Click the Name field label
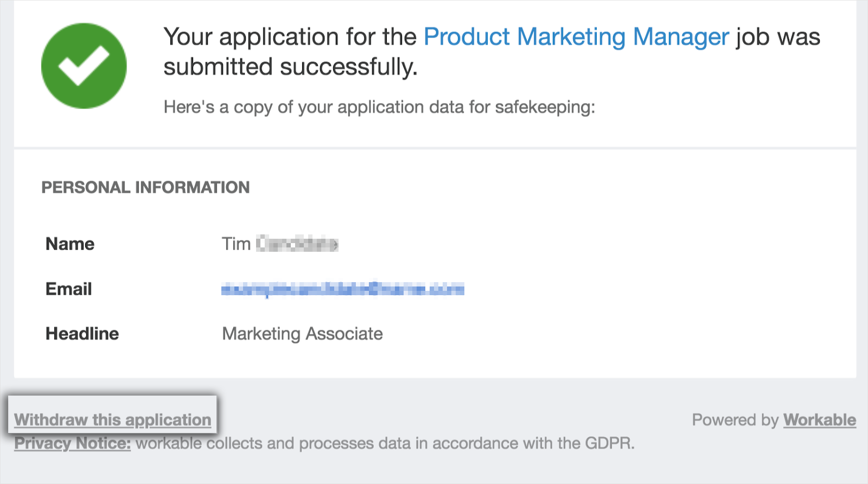Image resolution: width=868 pixels, height=484 pixels. 70,244
